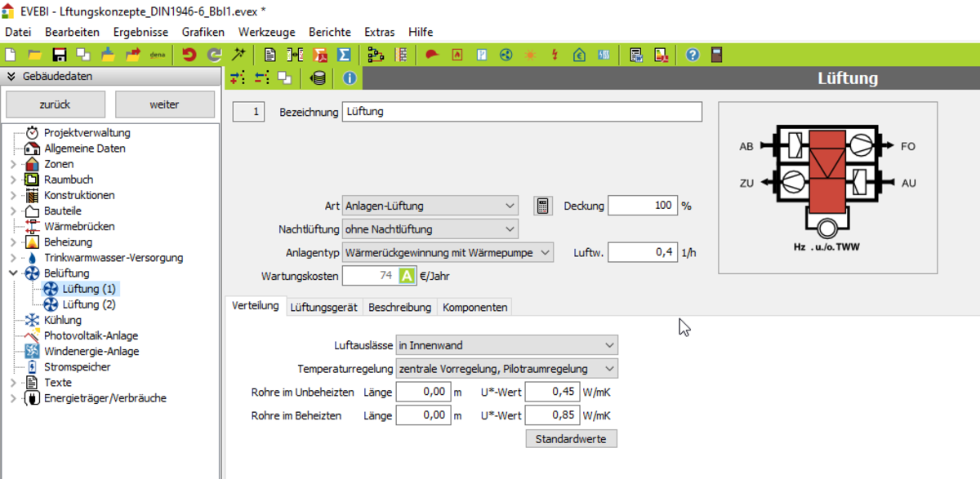Open the Luftauslässe dropdown
980x479 pixels.
pyautogui.click(x=506, y=345)
